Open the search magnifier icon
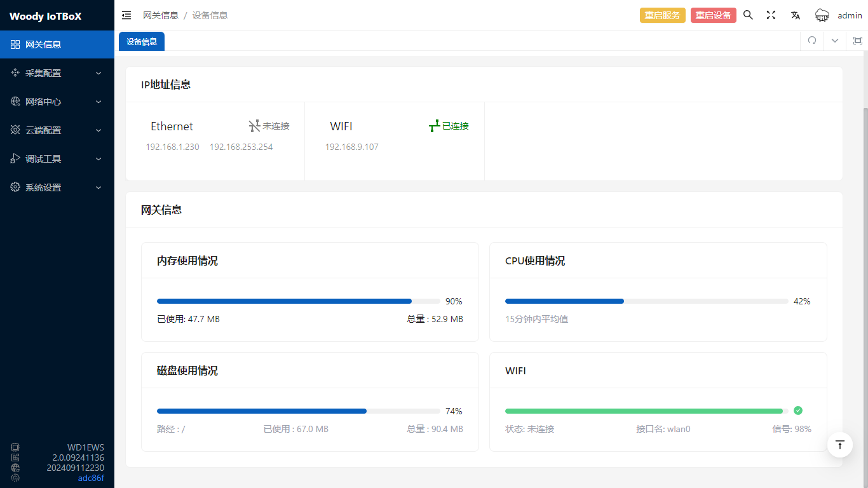 pyautogui.click(x=748, y=15)
